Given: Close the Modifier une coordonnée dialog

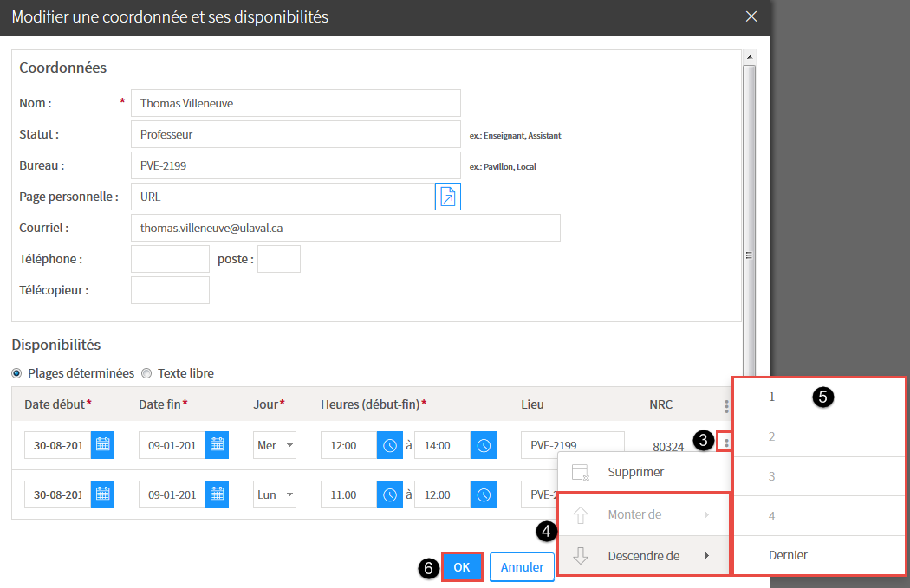Looking at the screenshot, I should click(x=751, y=16).
